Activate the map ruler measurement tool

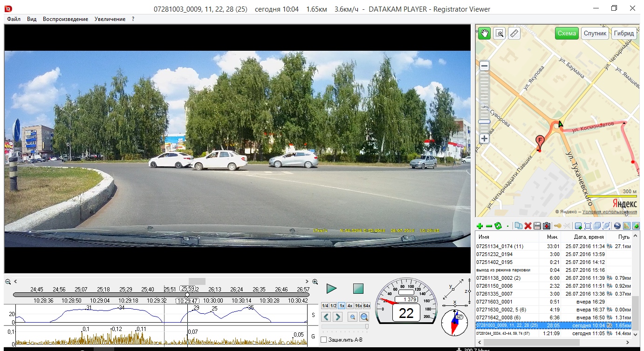pyautogui.click(x=514, y=34)
